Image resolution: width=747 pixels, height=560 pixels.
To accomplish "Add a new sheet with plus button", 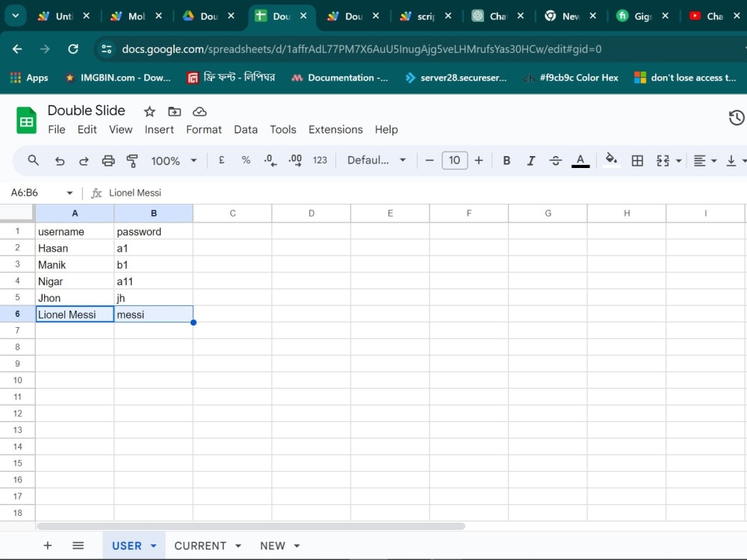I will tap(48, 546).
